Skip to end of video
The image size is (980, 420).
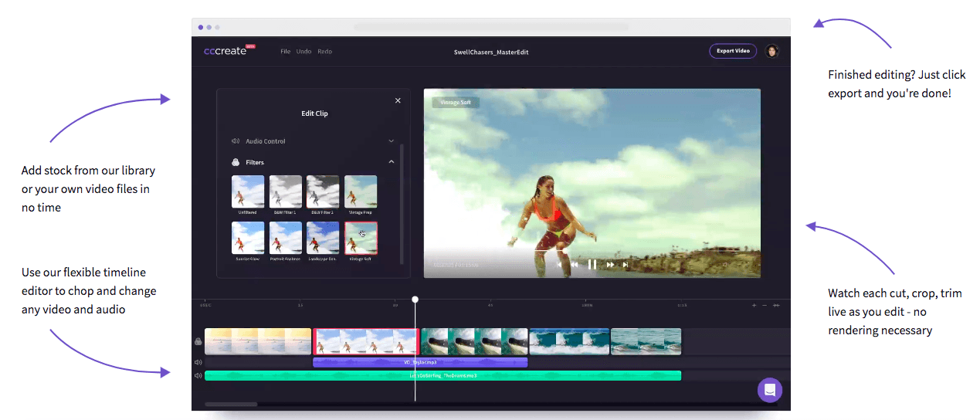(x=626, y=265)
